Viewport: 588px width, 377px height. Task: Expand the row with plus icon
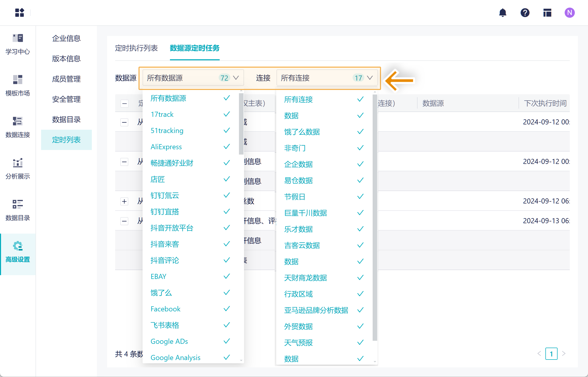(124, 201)
